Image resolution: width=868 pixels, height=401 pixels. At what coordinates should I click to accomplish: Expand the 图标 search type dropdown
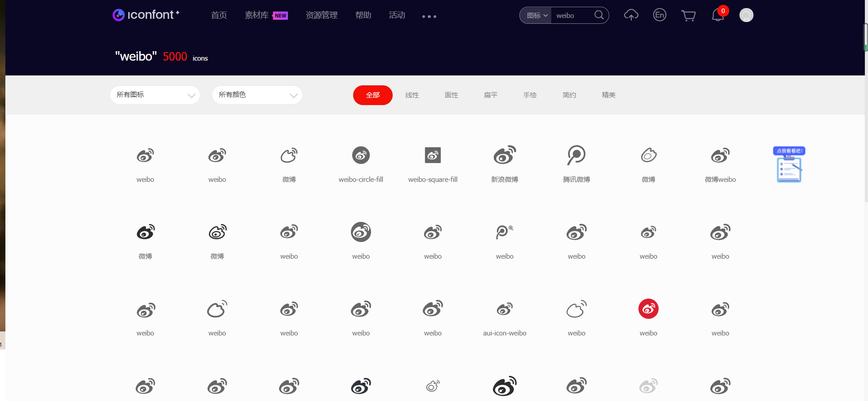(537, 15)
